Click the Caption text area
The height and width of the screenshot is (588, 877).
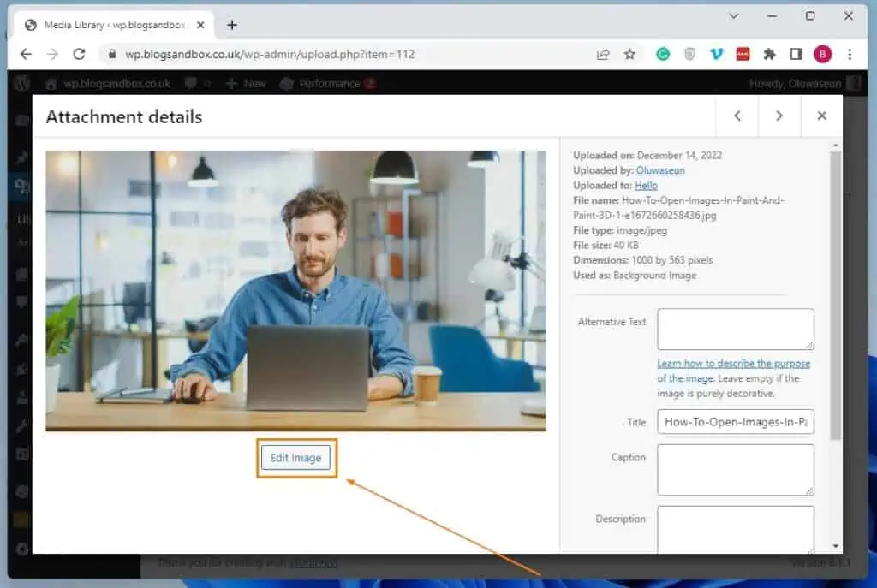pos(736,470)
